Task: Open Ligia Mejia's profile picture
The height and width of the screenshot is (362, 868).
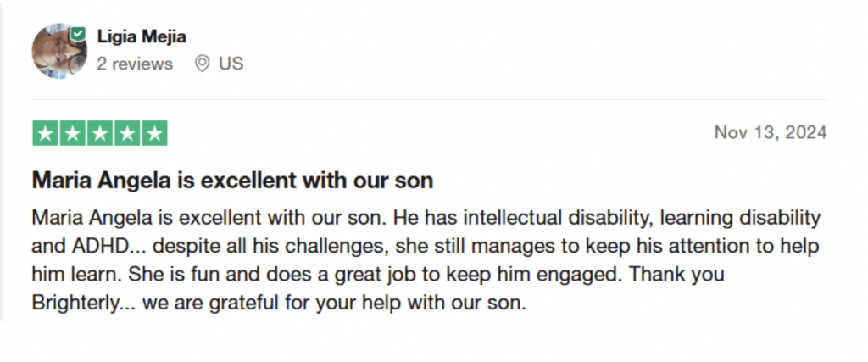Action: [59, 50]
